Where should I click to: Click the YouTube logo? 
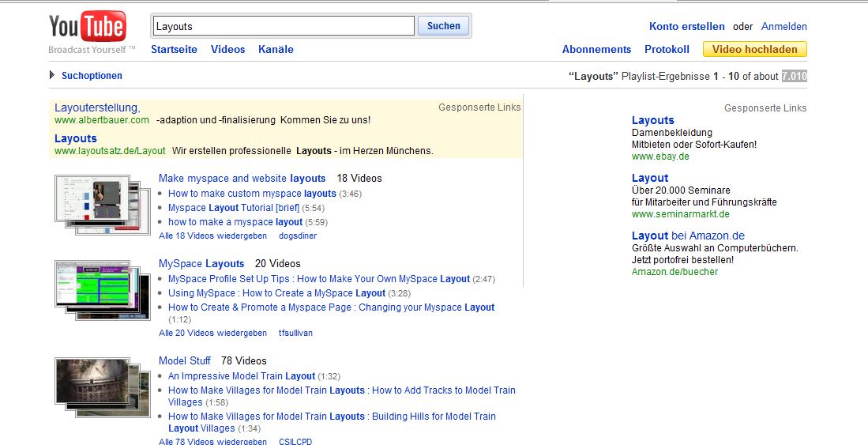87,28
